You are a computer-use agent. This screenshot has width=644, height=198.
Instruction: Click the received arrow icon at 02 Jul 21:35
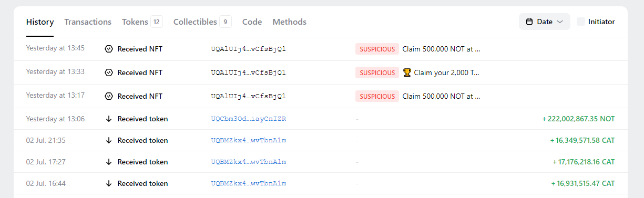pos(109,140)
